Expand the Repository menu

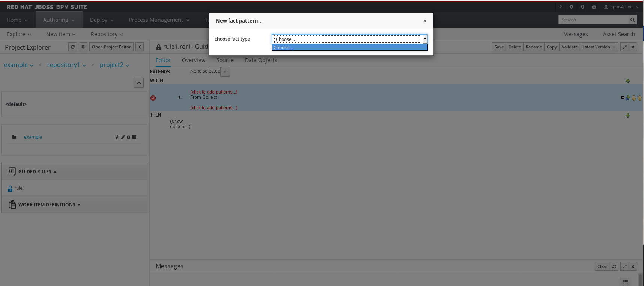coord(107,34)
